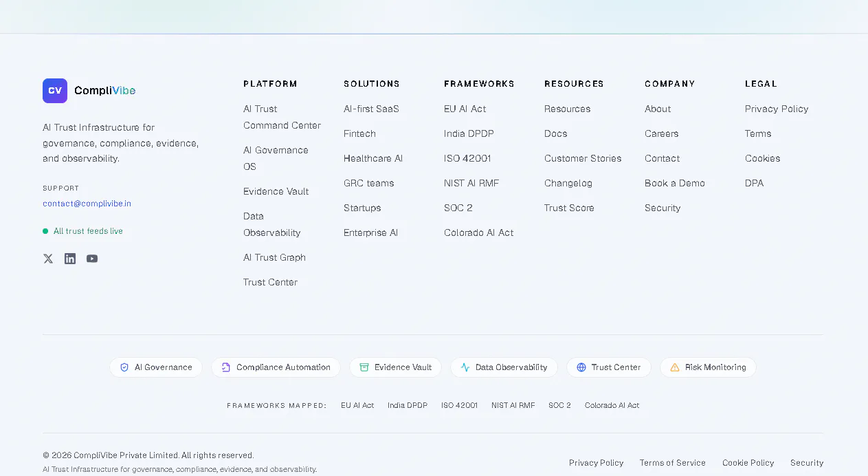Image resolution: width=868 pixels, height=476 pixels.
Task: Open EU AI Act in Frameworks column
Action: pos(465,109)
